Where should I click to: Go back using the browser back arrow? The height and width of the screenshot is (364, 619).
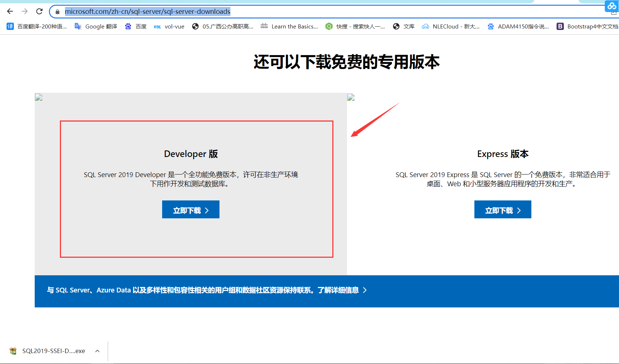coord(10,11)
